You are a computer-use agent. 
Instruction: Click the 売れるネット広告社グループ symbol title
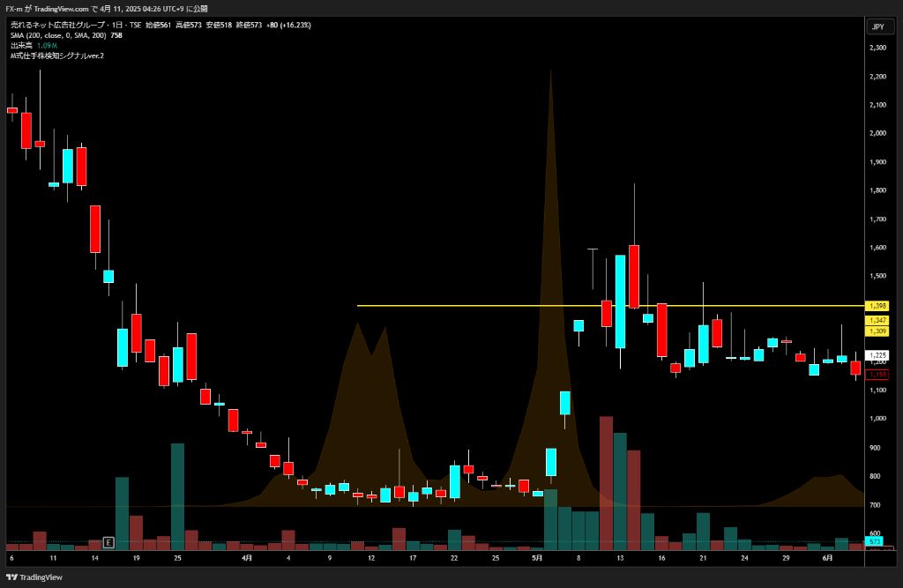tap(57, 25)
